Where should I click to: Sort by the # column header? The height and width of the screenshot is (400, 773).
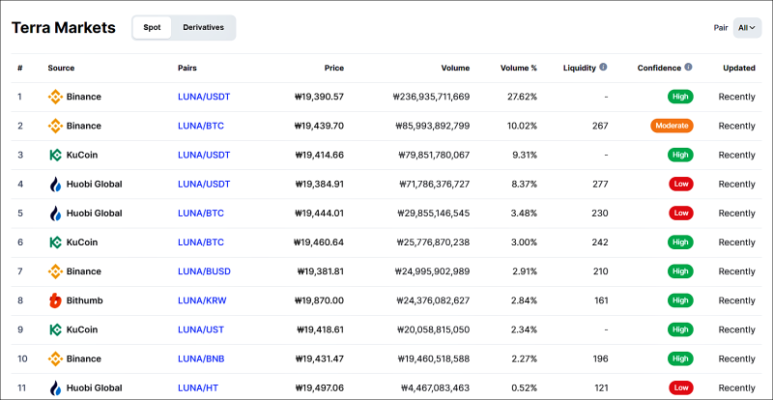20,68
